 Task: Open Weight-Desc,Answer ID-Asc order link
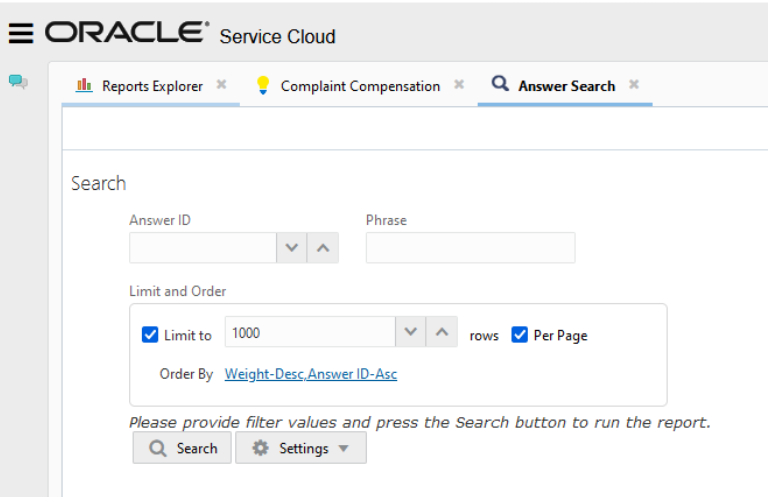311,374
